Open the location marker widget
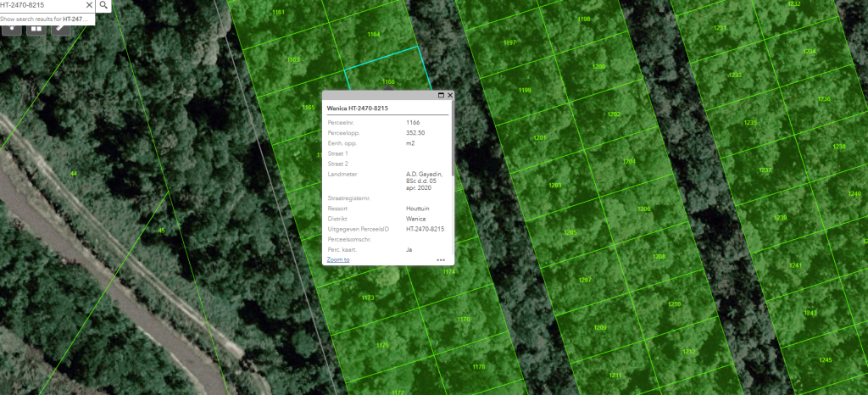Viewport: 868px width, 395px height. pyautogui.click(x=13, y=27)
